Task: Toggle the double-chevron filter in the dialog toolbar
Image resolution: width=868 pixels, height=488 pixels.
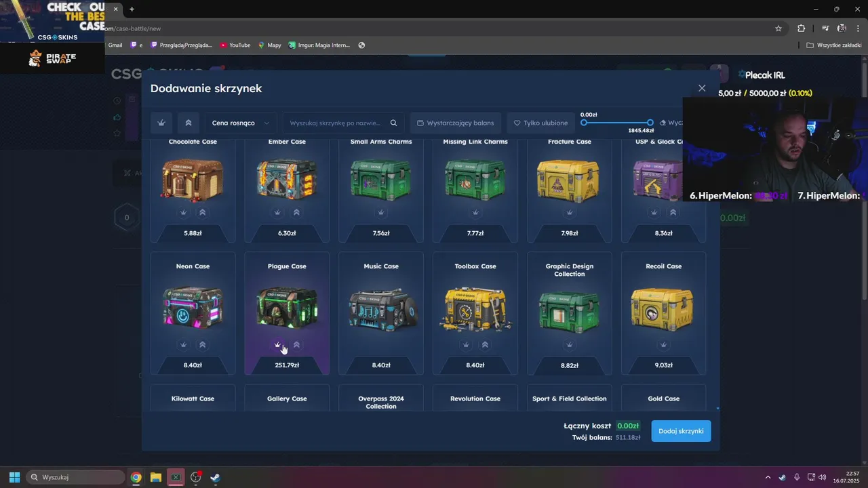Action: click(x=189, y=123)
